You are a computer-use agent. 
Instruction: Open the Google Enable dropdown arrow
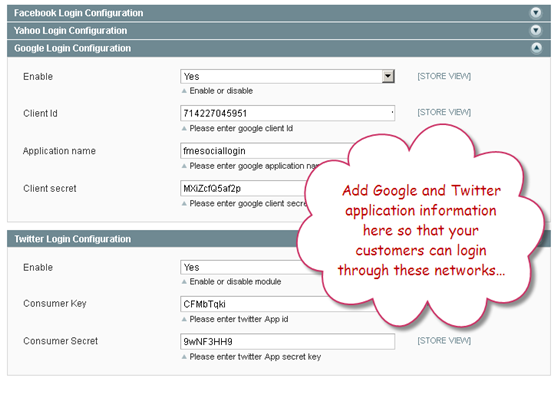pos(388,76)
